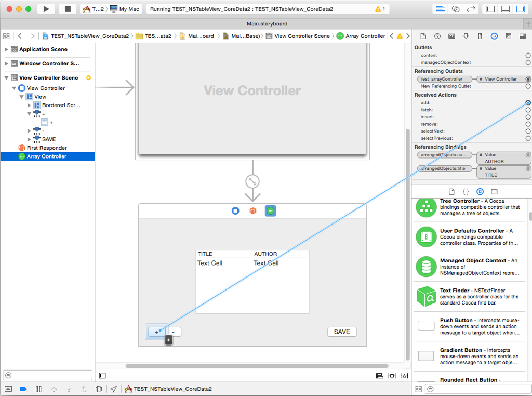Show the Version editor
This screenshot has width=532, height=396.
click(471, 9)
